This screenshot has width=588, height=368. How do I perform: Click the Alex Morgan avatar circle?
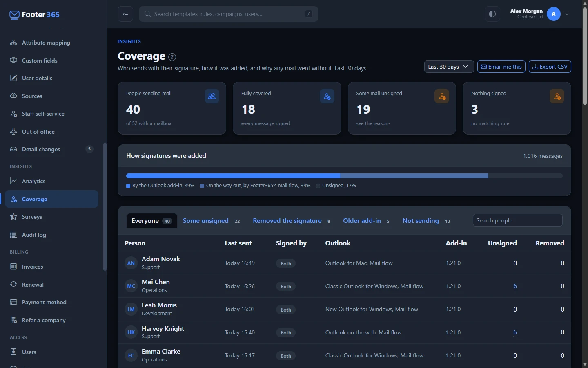click(x=553, y=14)
